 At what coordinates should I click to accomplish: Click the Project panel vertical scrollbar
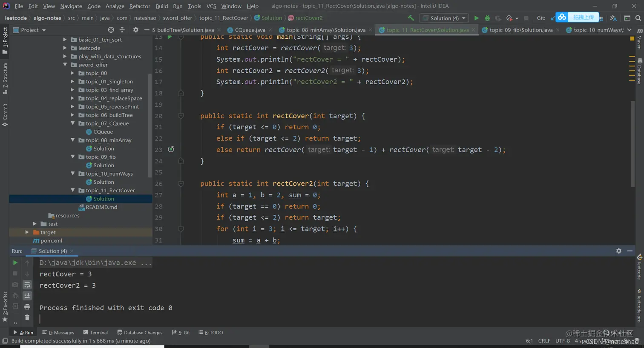point(149,126)
